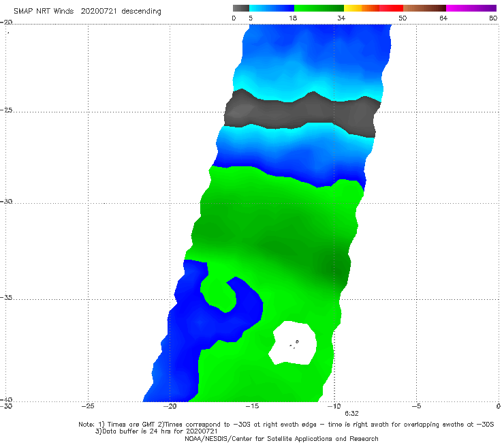Click the longitude axis label '-25'
Screen dimensions: 504x443
coord(88,406)
